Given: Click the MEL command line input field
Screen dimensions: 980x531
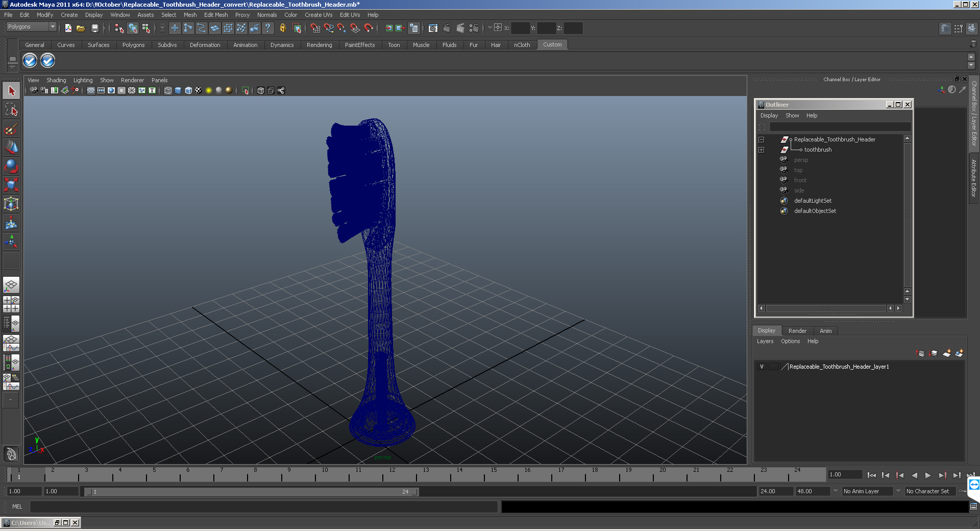Looking at the screenshot, I should [263, 506].
